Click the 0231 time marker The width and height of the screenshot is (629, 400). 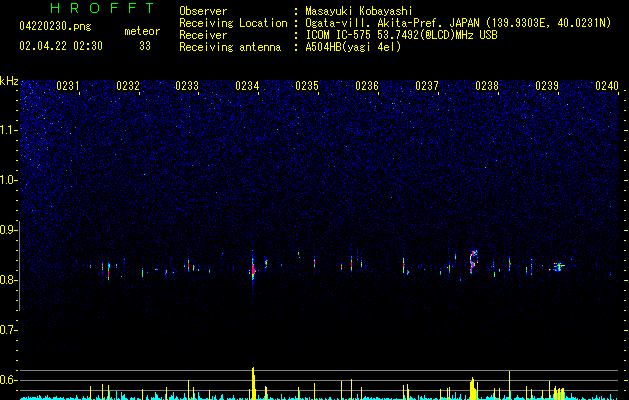(x=68, y=86)
